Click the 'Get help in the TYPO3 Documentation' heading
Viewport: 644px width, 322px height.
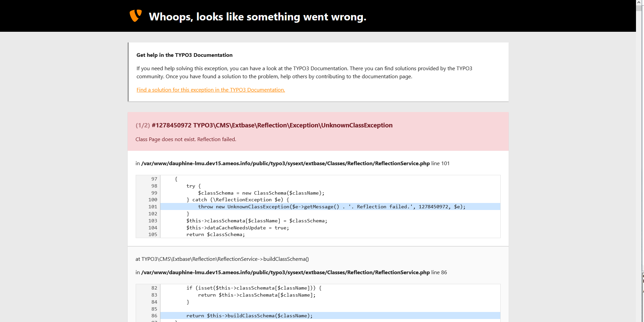[x=184, y=55]
